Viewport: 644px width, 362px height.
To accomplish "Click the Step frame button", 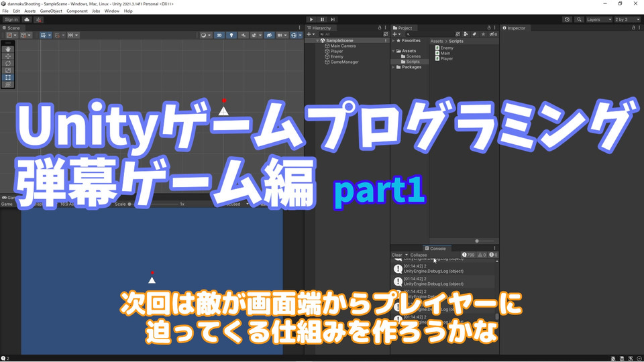I will (x=333, y=19).
